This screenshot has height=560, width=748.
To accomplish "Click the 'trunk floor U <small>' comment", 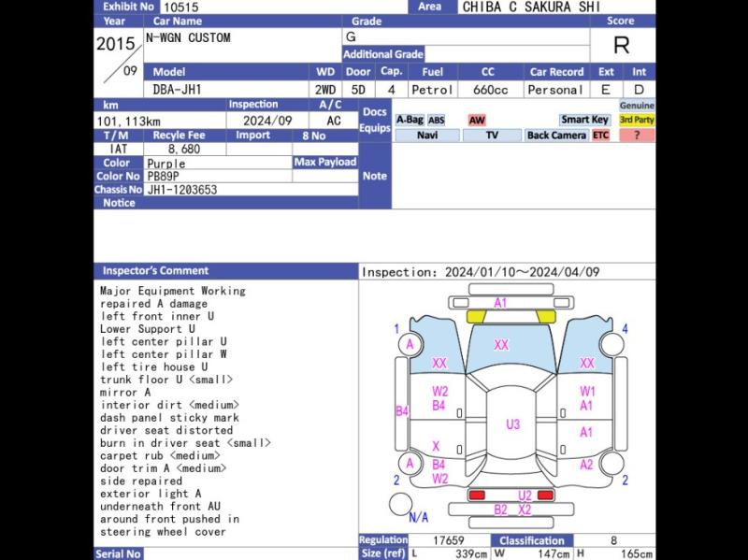I will click(x=166, y=380).
